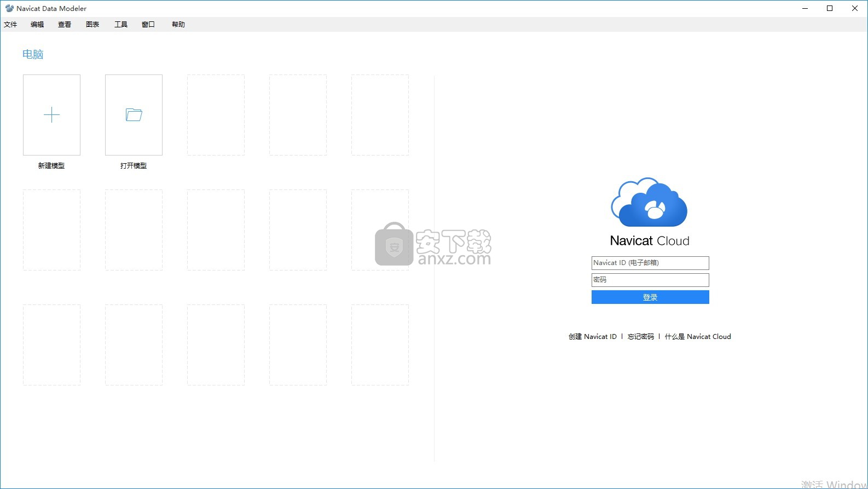
Task: Click the 新建模型 label
Action: point(51,166)
